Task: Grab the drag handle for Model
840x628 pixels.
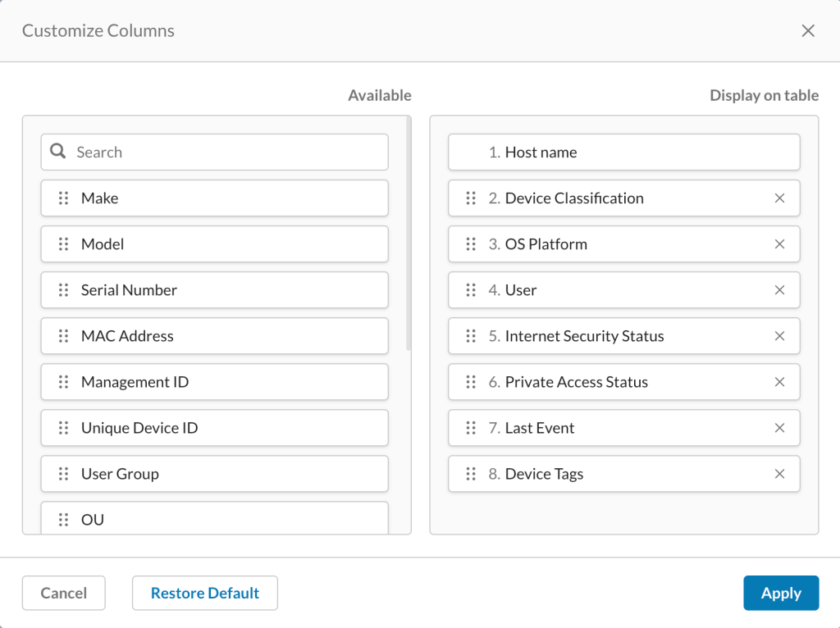Action: pyautogui.click(x=64, y=244)
